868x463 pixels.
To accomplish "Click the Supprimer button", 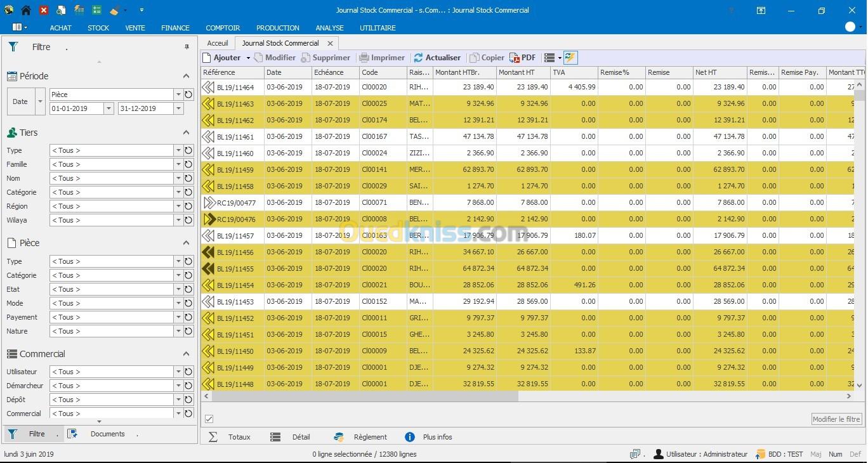I will coord(326,58).
